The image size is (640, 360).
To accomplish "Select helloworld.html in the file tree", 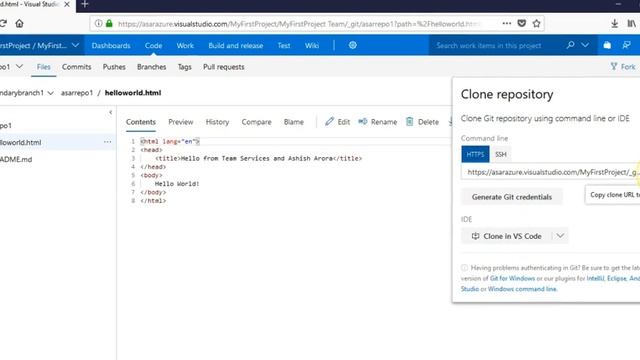I will pos(57,142).
